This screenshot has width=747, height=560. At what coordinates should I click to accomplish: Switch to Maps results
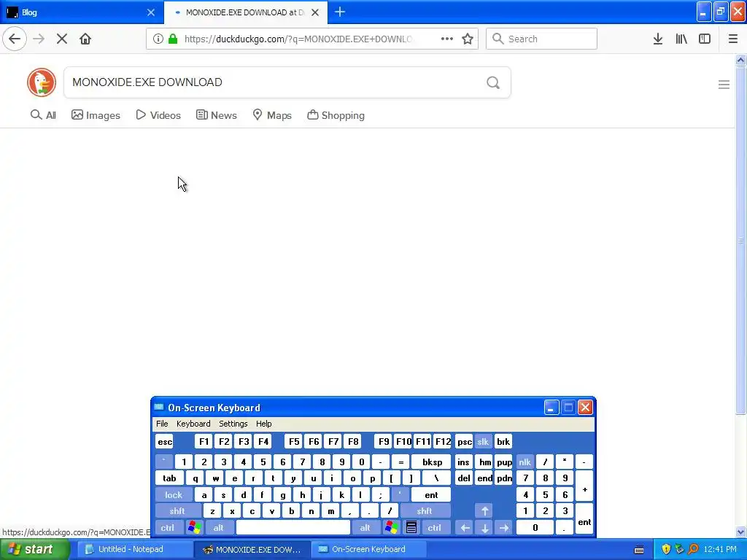(x=272, y=115)
